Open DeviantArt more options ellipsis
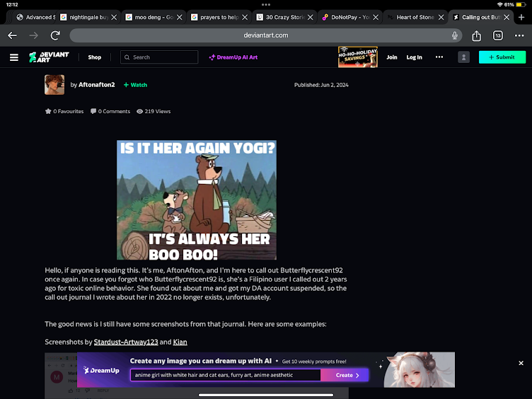This screenshot has height=399, width=532. (x=439, y=57)
